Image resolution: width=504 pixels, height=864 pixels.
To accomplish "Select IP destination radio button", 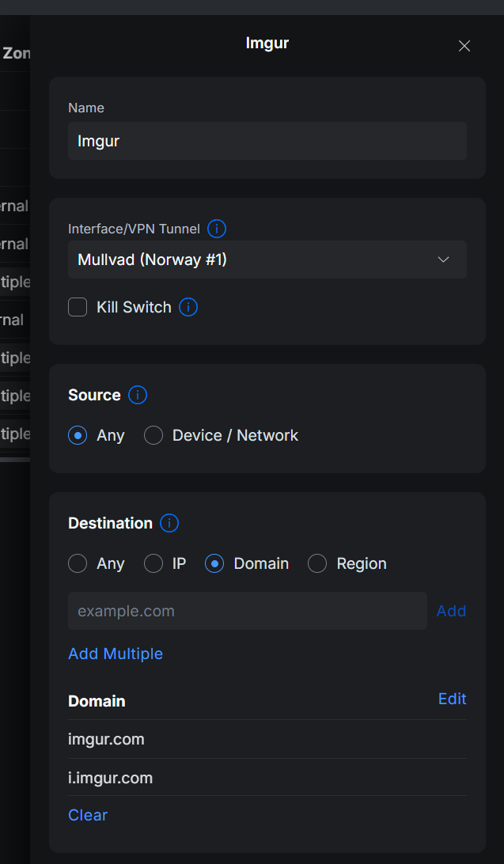I will tap(153, 563).
